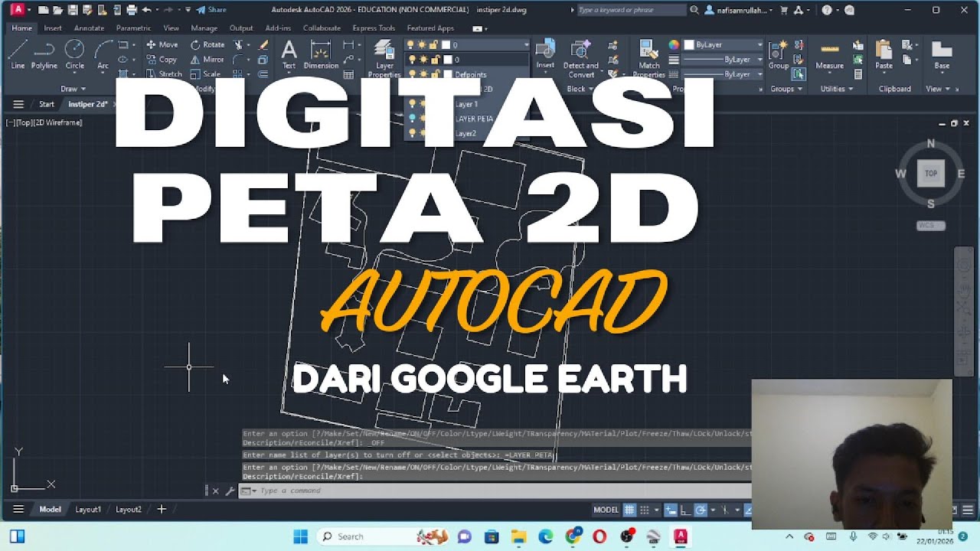Viewport: 980px width, 551px height.
Task: Open the Express Tools ribbon tab
Action: (374, 28)
